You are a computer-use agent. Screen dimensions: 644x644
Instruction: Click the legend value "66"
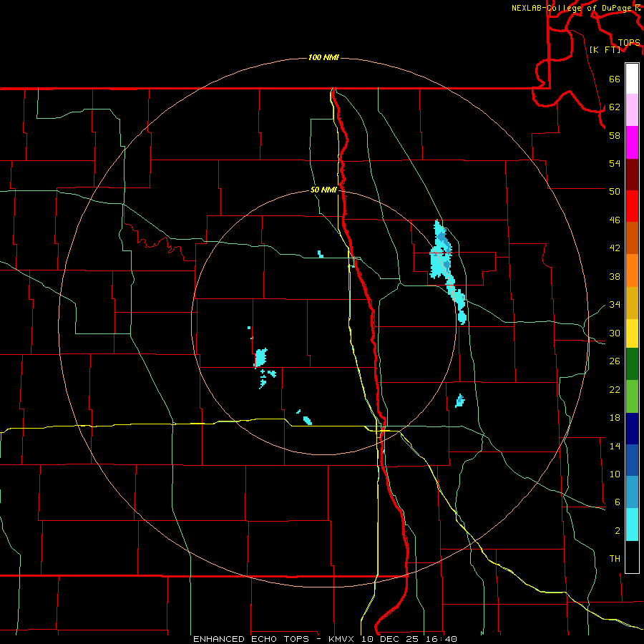[x=615, y=79]
